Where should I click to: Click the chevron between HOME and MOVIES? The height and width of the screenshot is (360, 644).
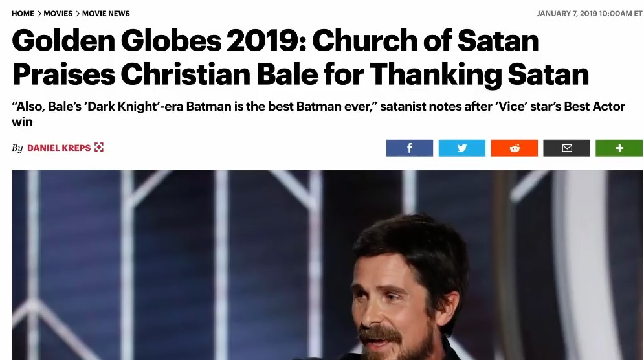[x=39, y=14]
